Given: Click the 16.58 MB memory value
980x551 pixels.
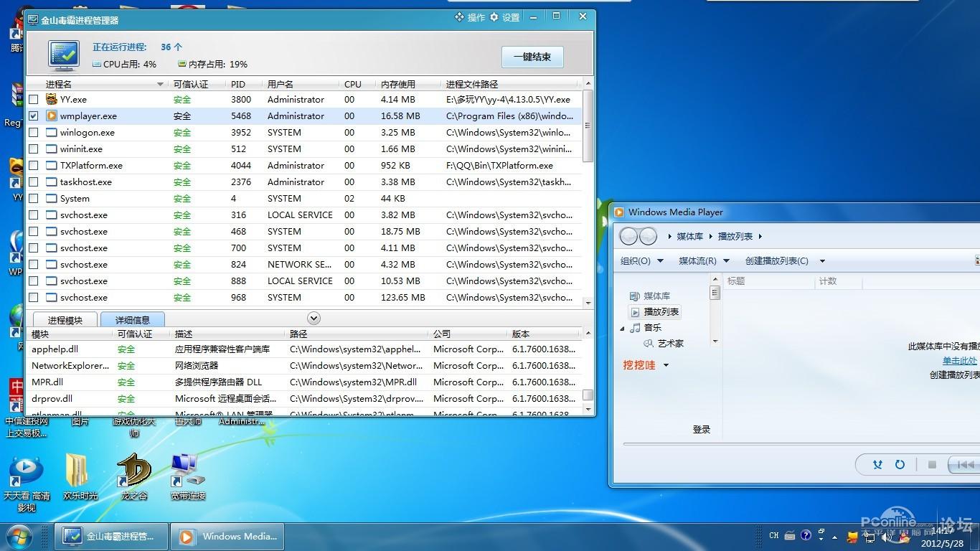Looking at the screenshot, I should (400, 116).
